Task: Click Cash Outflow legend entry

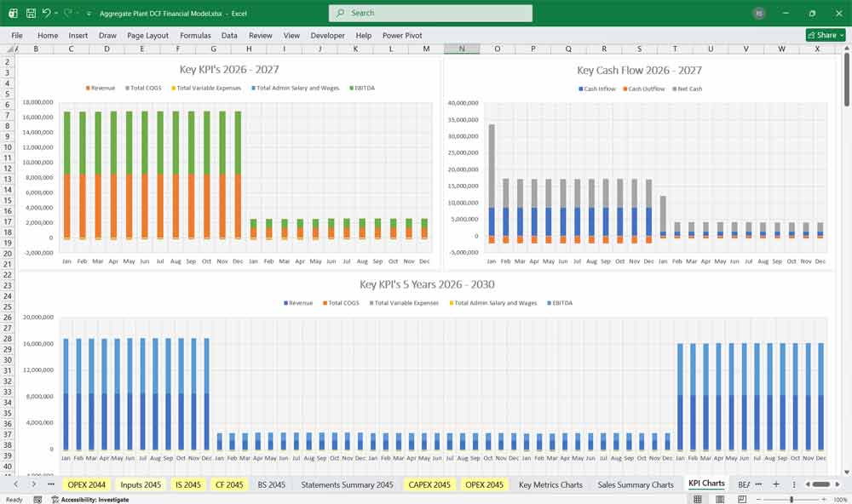Action: 644,89
